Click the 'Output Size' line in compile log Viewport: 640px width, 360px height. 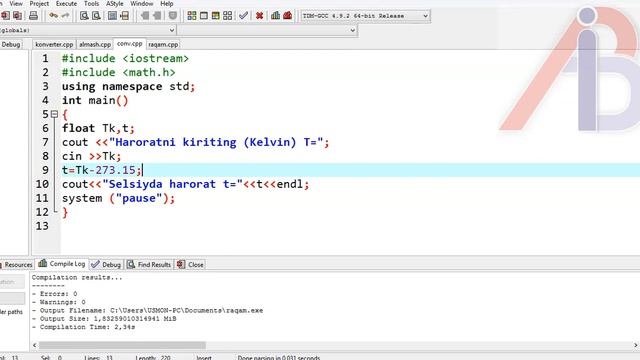pos(104,319)
